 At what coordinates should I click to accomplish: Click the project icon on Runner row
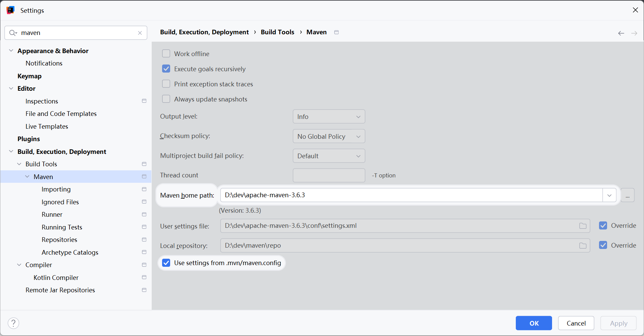[x=144, y=214]
